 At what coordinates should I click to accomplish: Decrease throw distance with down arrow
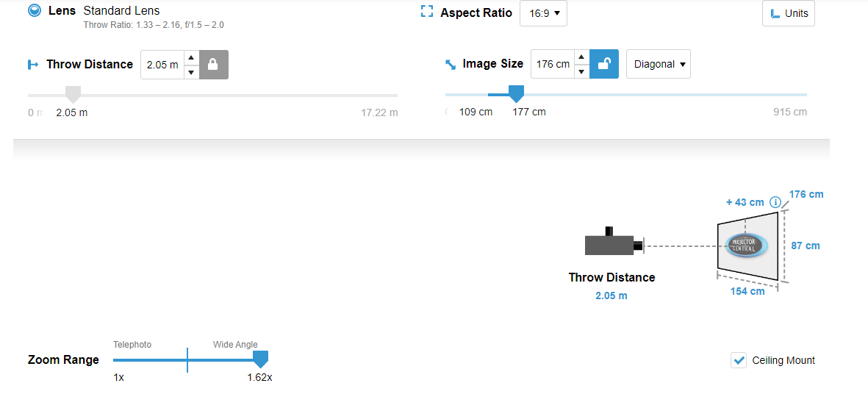(x=191, y=71)
